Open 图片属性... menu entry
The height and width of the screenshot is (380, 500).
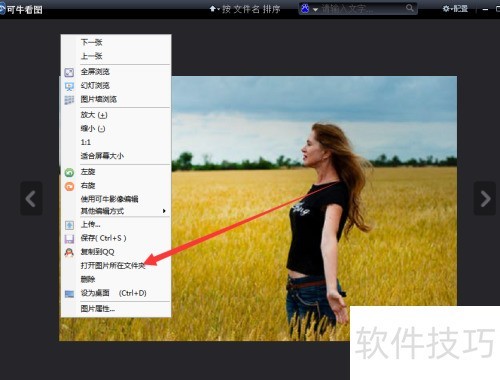(116, 309)
